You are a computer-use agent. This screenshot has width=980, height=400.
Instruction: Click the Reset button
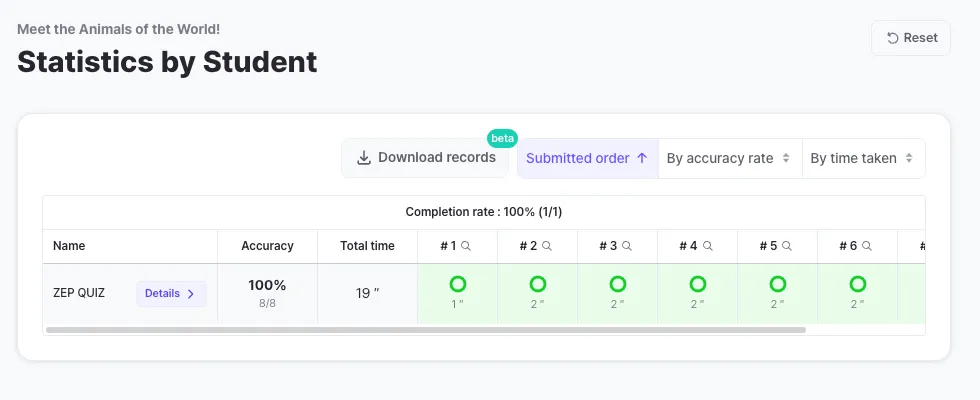911,38
